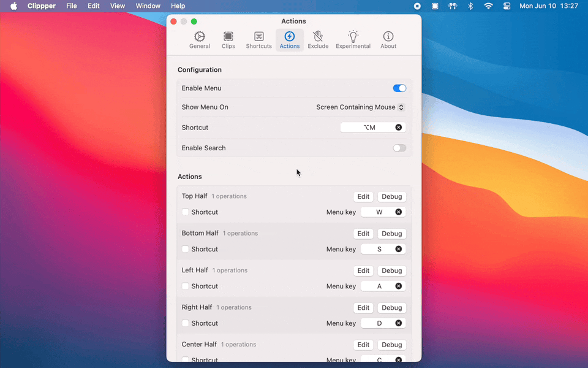The image size is (588, 368).
Task: Switch to the Clips tab
Action: pos(228,40)
